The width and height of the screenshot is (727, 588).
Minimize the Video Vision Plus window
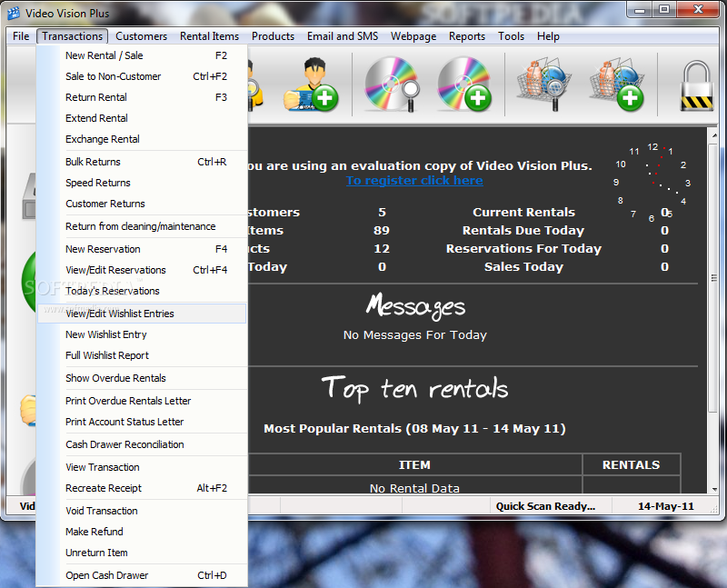pyautogui.click(x=640, y=9)
